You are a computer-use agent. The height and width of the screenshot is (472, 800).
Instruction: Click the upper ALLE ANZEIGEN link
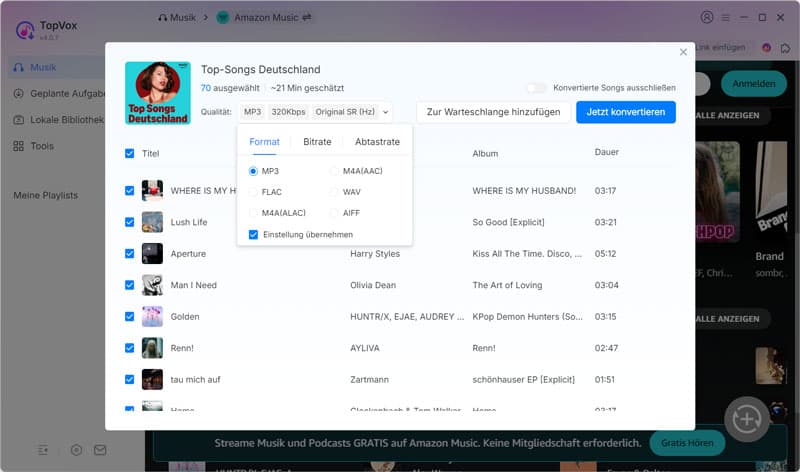coord(728,115)
